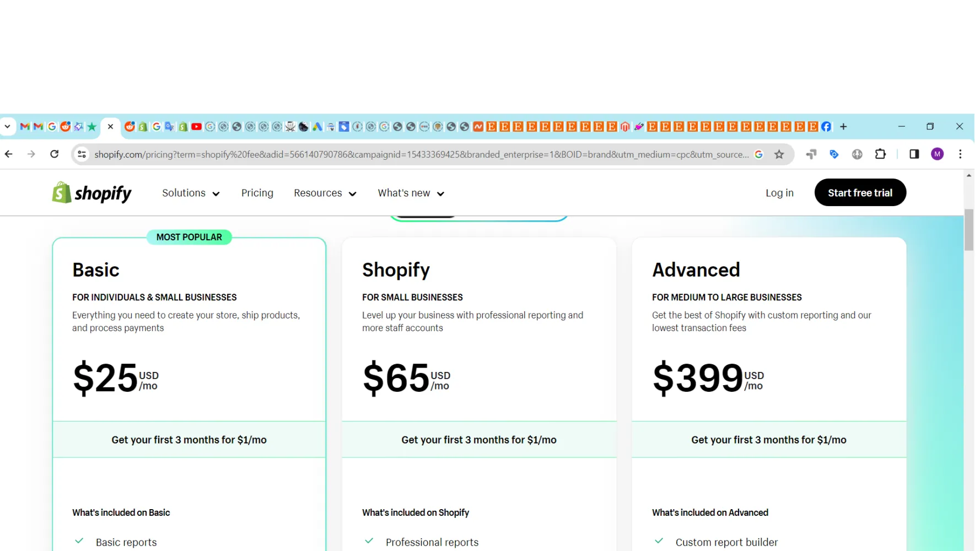Click the Log in link

[779, 193]
